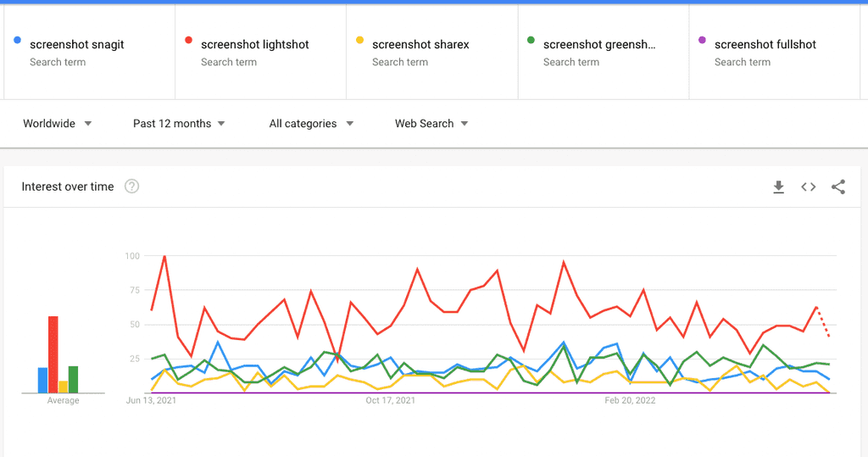This screenshot has width=868, height=457.
Task: Share the Interest over time chart
Action: pyautogui.click(x=838, y=187)
